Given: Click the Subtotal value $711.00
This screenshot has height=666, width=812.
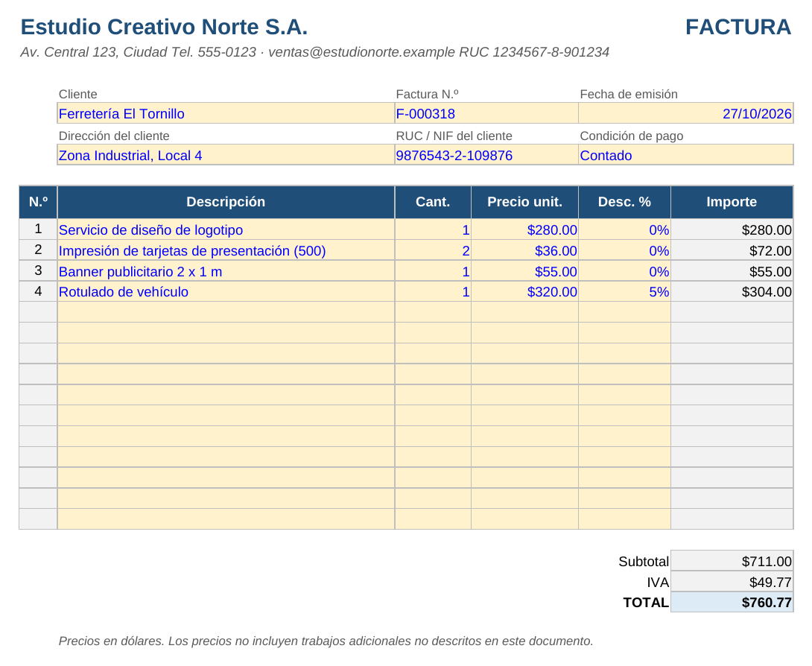Looking at the screenshot, I should [732, 562].
